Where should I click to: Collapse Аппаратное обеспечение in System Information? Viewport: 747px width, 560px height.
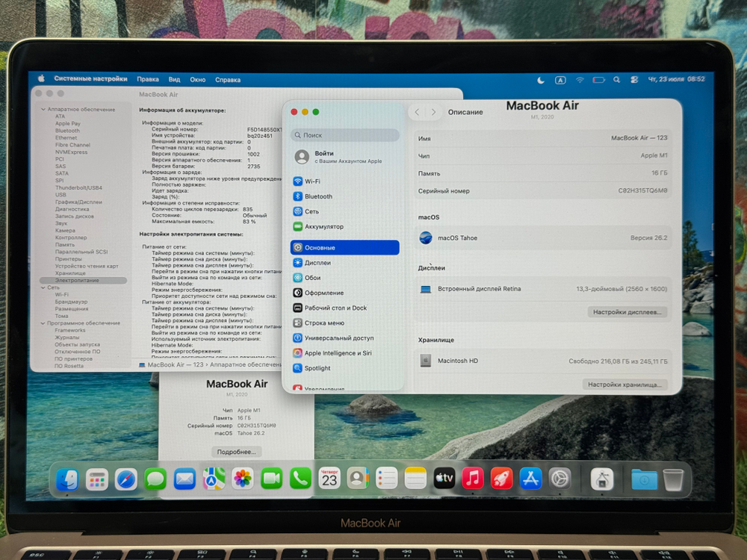[43, 110]
